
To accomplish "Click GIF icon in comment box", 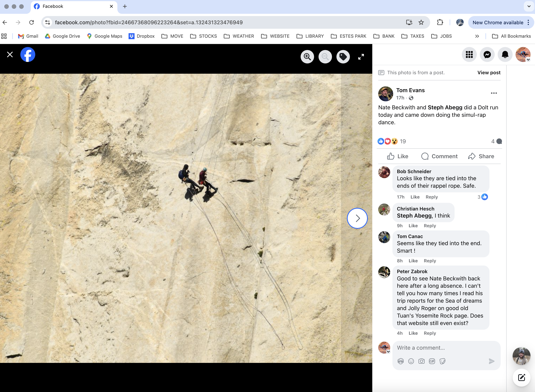I will 432,361.
